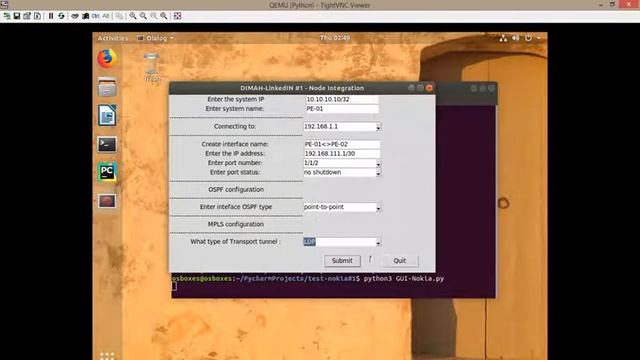Screen dimensions: 640x360
Task: Click the Submit button
Action: (342, 260)
